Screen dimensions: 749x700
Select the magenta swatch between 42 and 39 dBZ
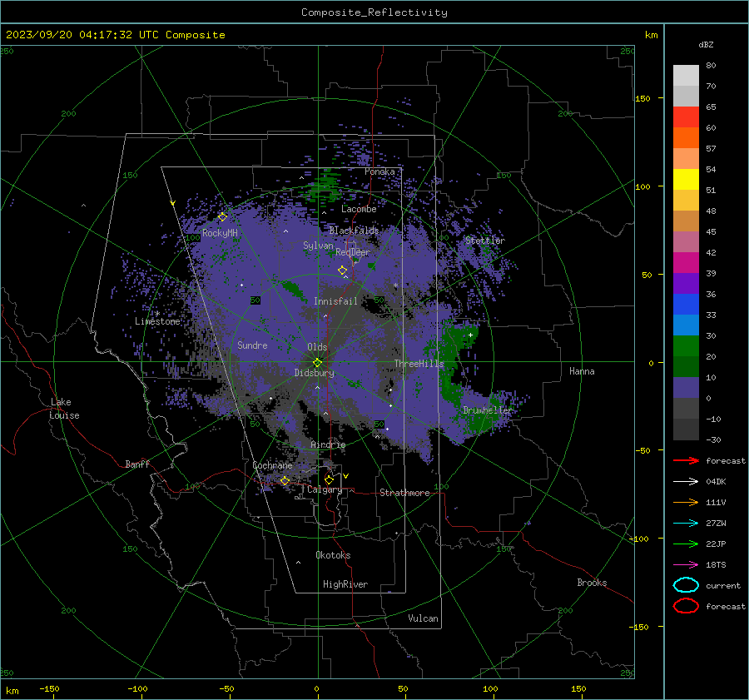coord(686,262)
